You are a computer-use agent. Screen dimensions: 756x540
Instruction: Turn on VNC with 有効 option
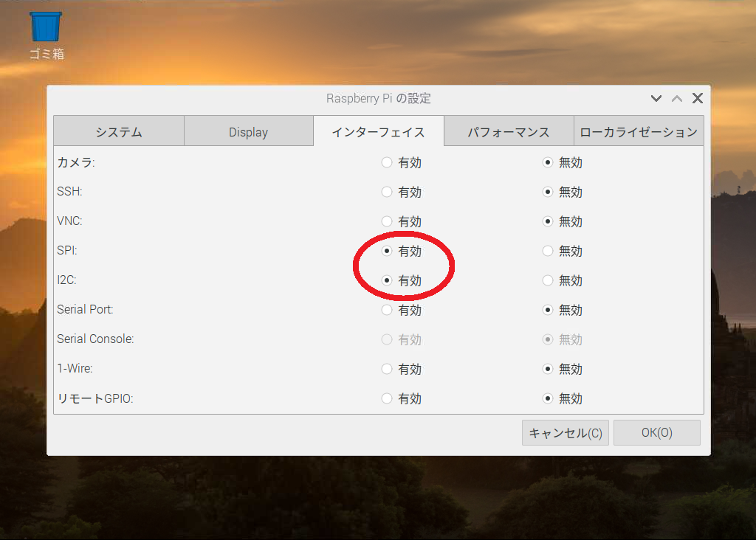point(387,222)
